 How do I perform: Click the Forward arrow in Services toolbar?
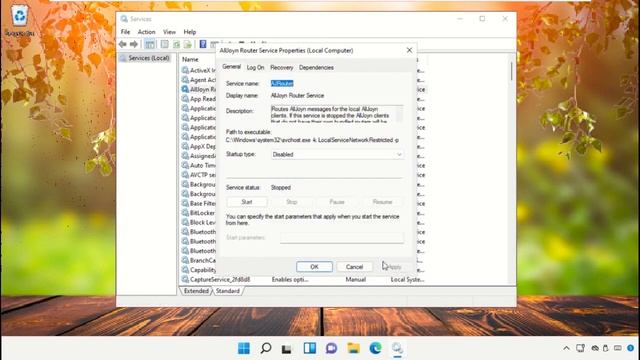tap(133, 44)
